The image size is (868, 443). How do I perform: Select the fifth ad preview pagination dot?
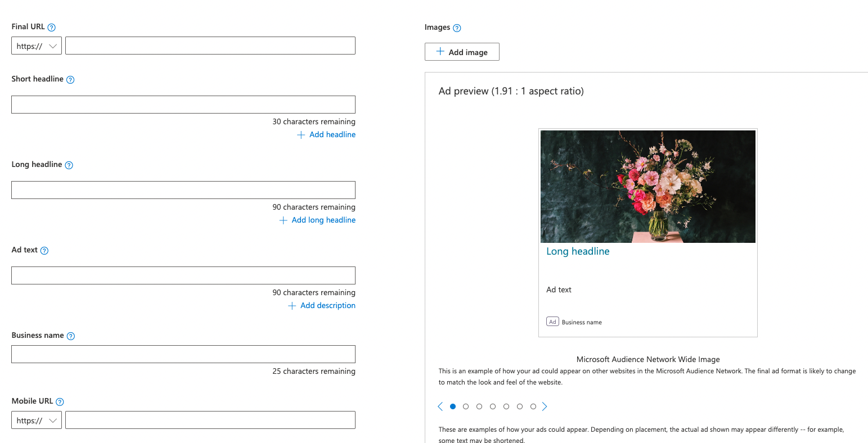click(x=506, y=406)
